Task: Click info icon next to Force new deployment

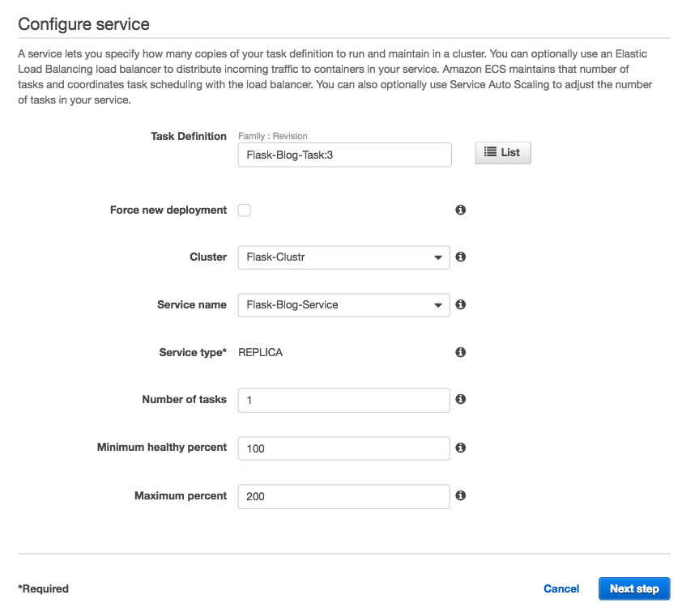Action: (461, 210)
